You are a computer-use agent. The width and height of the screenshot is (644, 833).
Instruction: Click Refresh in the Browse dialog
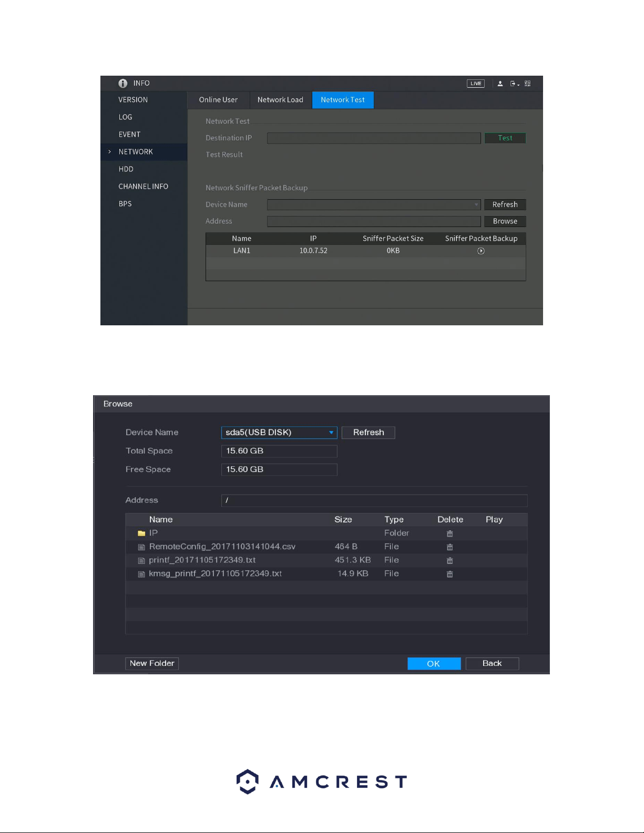(369, 433)
